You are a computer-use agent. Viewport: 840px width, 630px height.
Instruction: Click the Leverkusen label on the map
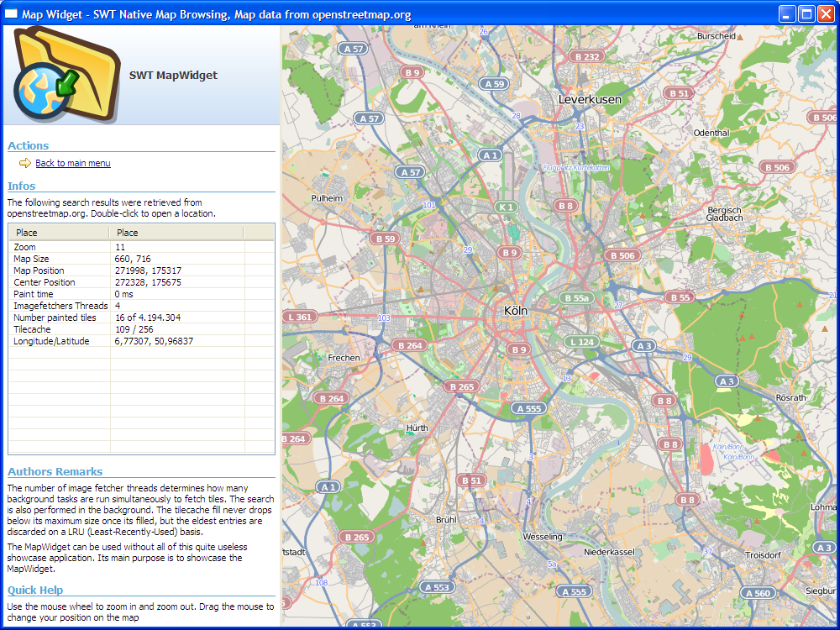(x=591, y=98)
